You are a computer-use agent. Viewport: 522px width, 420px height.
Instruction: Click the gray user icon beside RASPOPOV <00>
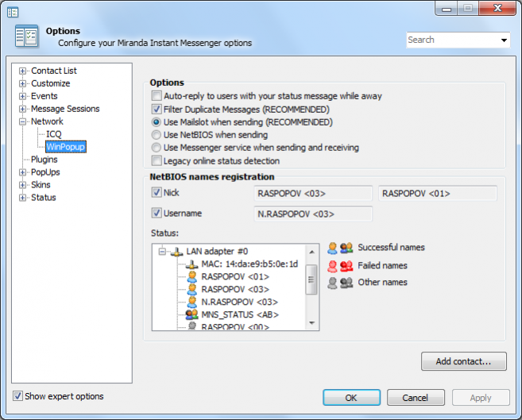(192, 326)
